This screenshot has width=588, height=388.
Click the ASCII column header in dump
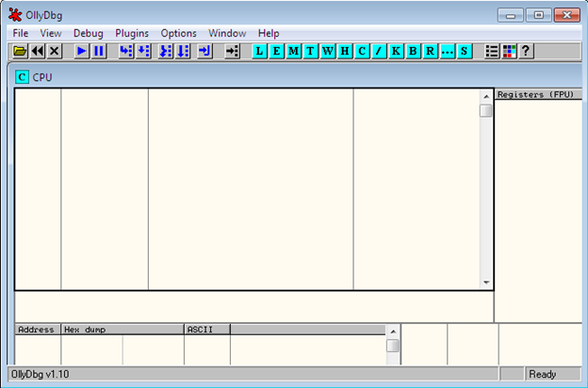point(206,330)
